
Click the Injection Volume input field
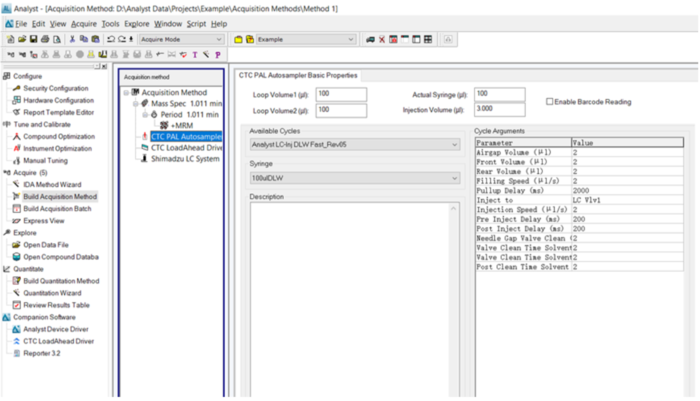pos(498,109)
